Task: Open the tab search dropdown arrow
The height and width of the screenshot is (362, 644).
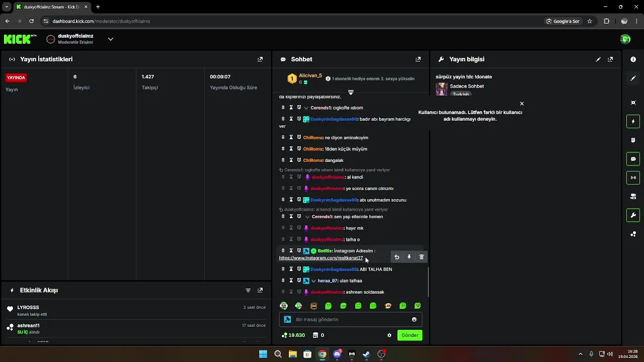Action: (7, 7)
